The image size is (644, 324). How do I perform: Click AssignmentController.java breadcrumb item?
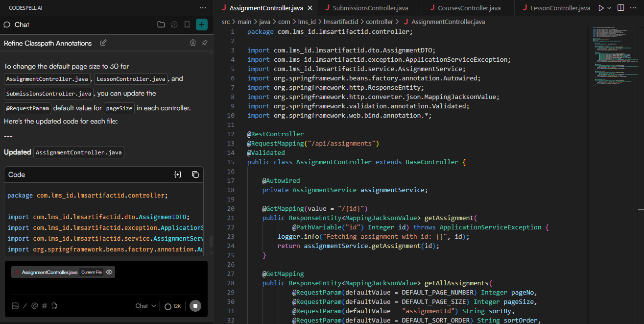click(448, 22)
